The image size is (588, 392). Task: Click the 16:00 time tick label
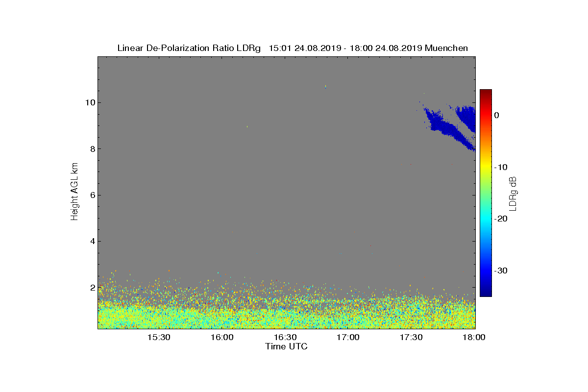point(222,338)
